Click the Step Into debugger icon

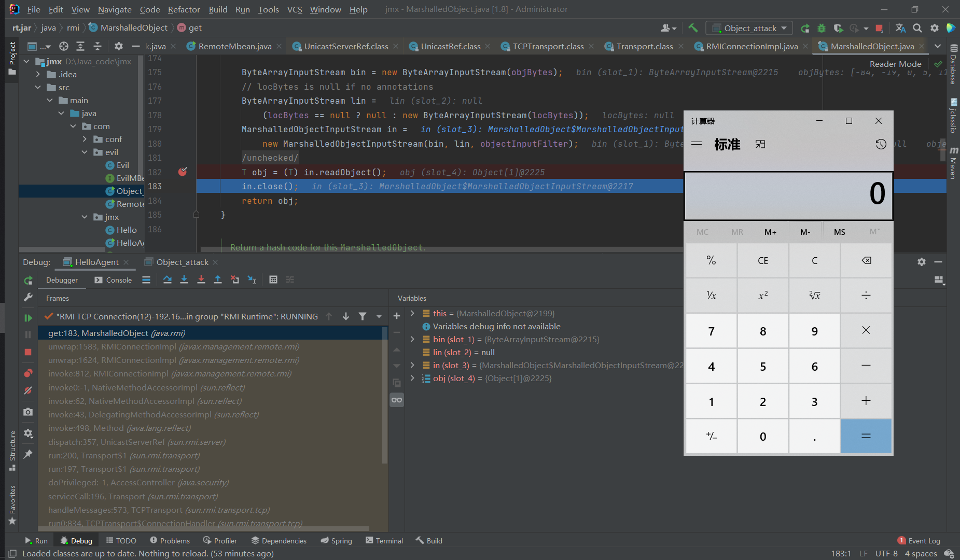pyautogui.click(x=184, y=280)
